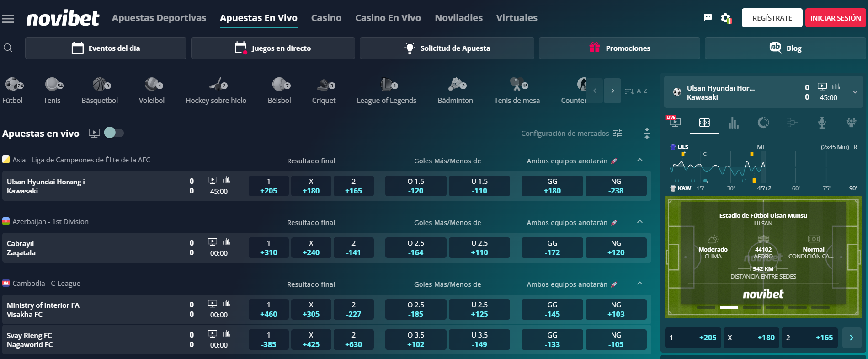Go to Apuestas Deportivas tab
This screenshot has height=359, width=868.
point(159,18)
